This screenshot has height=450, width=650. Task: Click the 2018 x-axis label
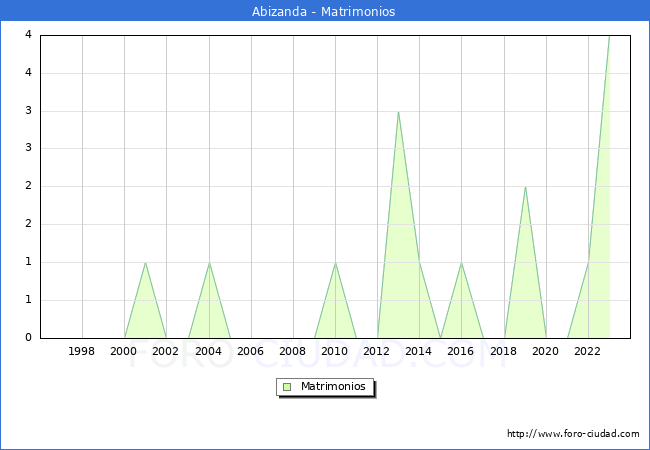504,351
